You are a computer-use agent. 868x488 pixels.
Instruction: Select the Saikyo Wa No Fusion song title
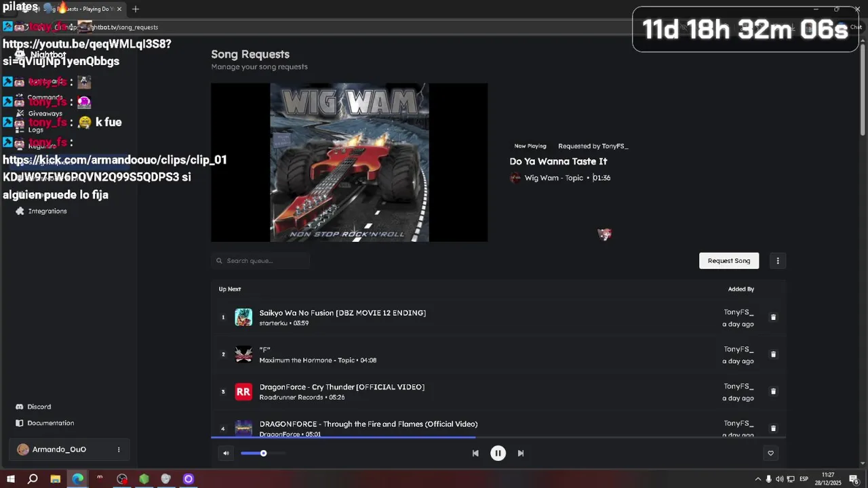coord(342,313)
